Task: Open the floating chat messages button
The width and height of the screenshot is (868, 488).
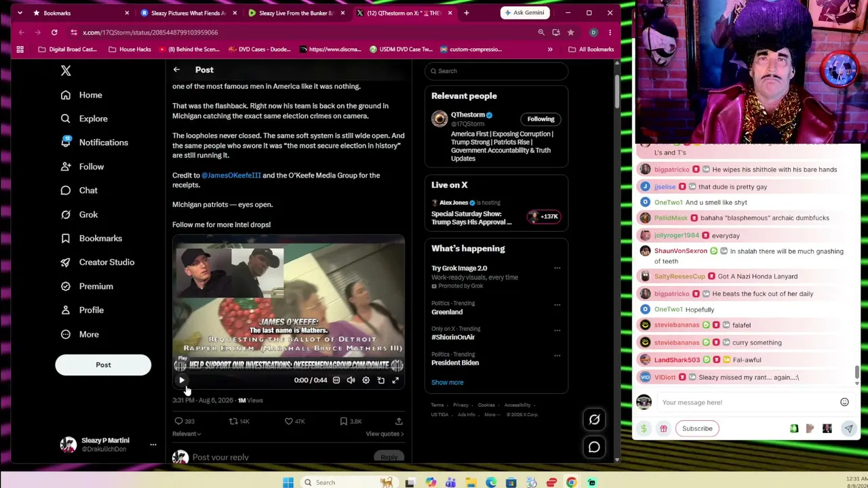Action: coord(594,447)
